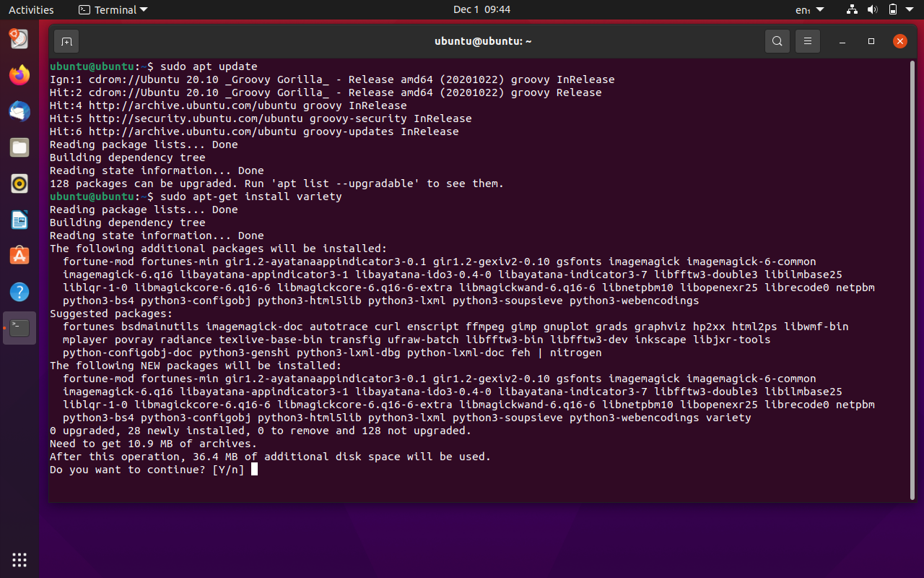The height and width of the screenshot is (578, 924).
Task: Open the clock showing Dec 1 09:44
Action: click(481, 9)
